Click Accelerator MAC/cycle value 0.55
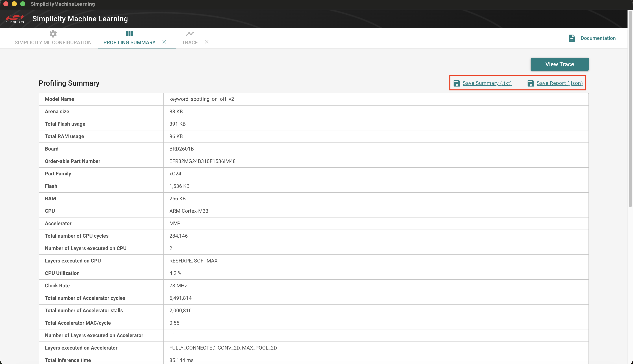Image resolution: width=633 pixels, height=364 pixels. pos(174,323)
